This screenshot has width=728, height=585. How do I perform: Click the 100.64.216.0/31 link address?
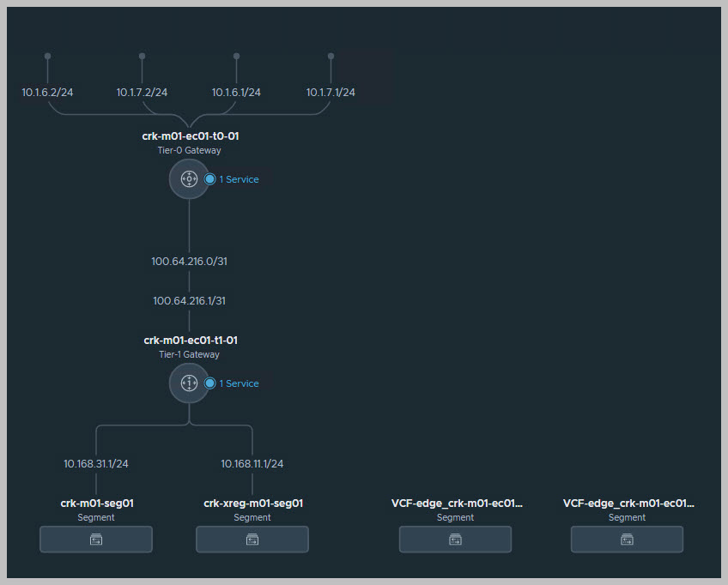[190, 261]
